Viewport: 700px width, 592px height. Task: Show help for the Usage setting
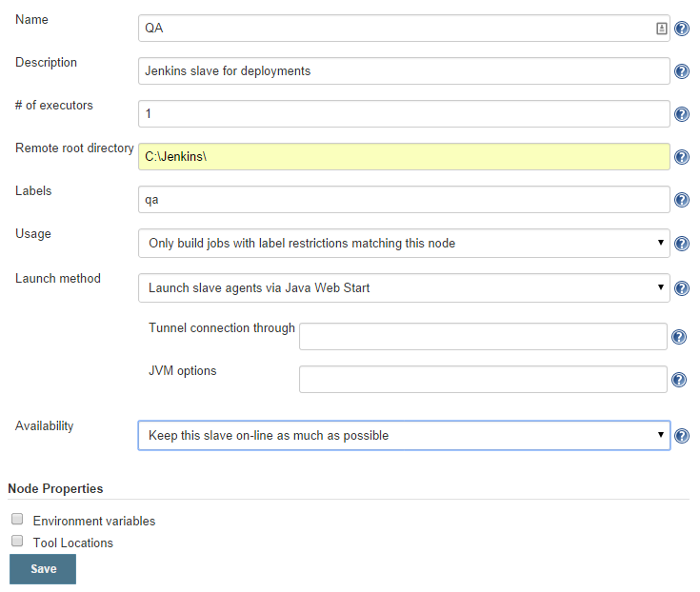(682, 244)
